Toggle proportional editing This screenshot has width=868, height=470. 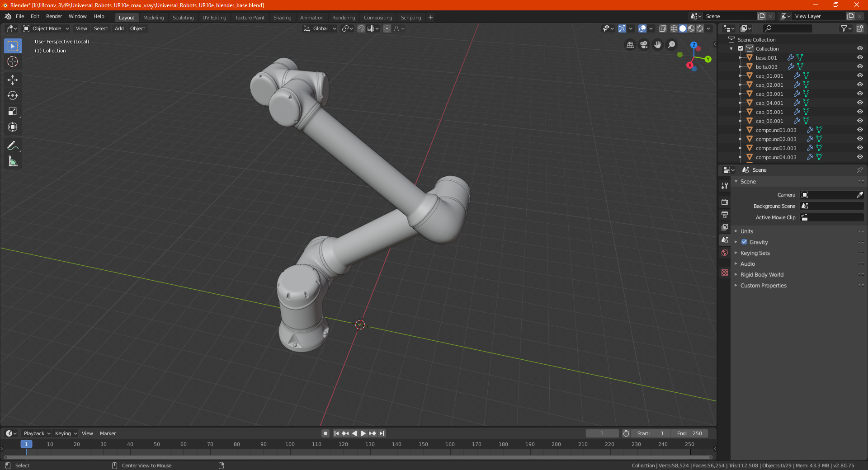coord(387,28)
